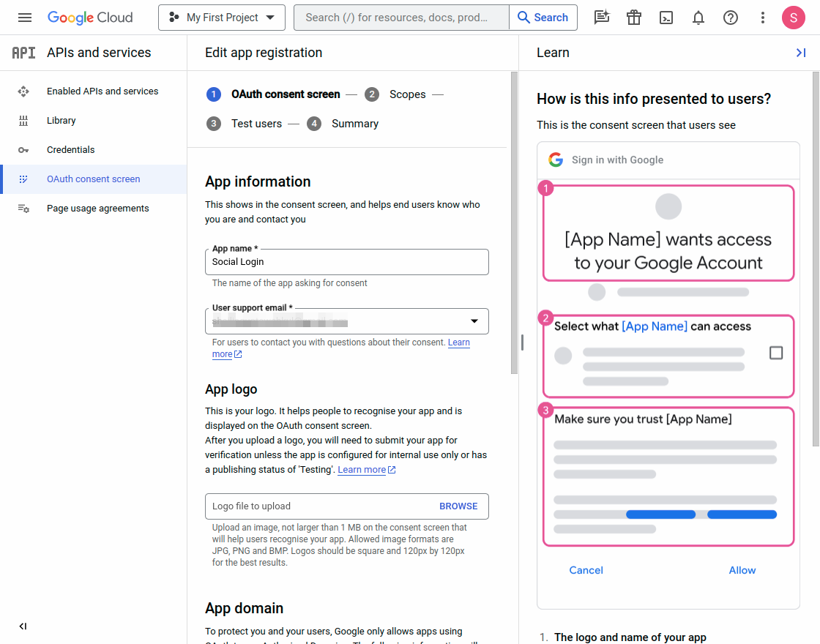Click 'How is this info presented to users?' heading

(x=654, y=99)
